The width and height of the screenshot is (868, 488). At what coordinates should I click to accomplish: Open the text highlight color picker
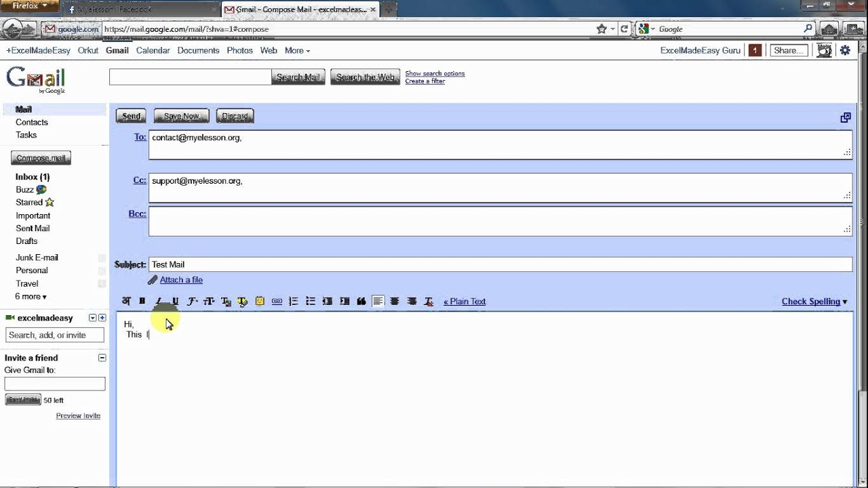(243, 302)
